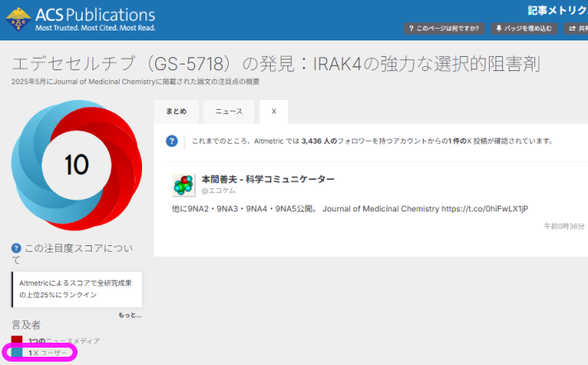Click the もっと... link
Image resolution: width=588 pixels, height=365 pixels.
tap(130, 315)
